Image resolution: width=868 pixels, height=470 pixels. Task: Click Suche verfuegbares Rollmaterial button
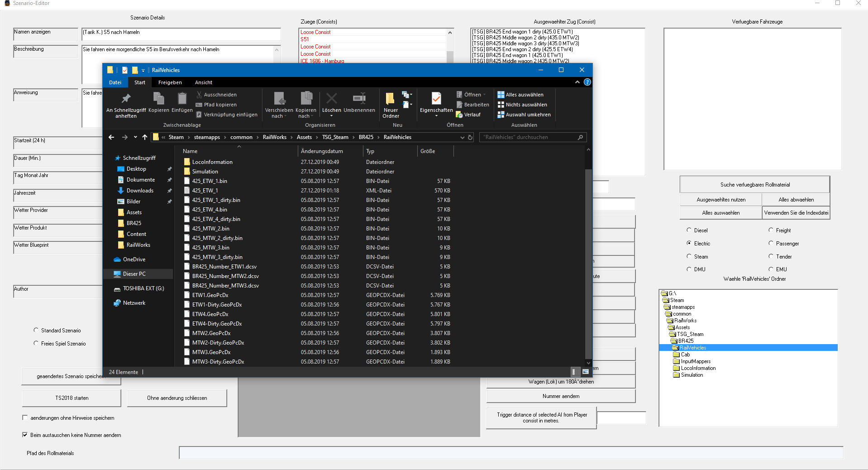coord(754,185)
